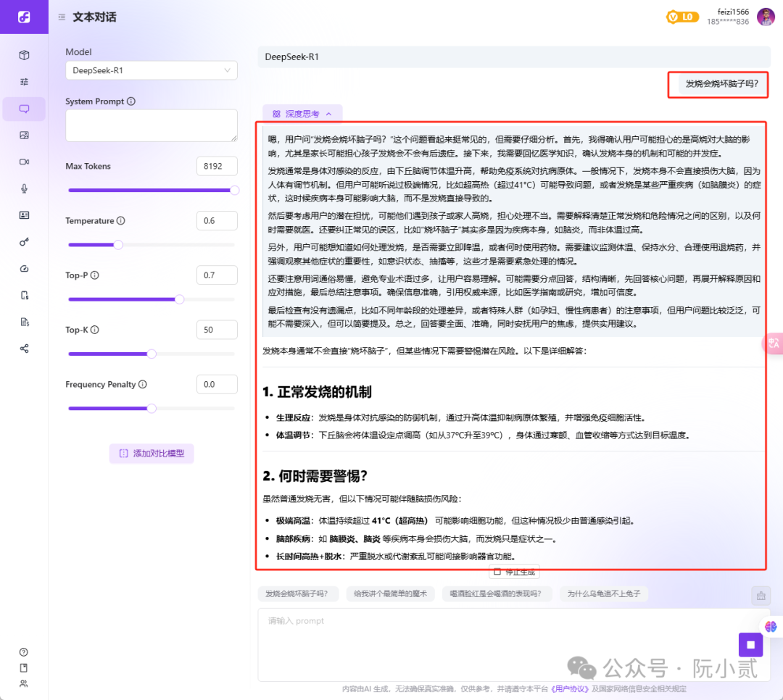Click the brain assistant floating icon
This screenshot has height=700, width=783.
pyautogui.click(x=771, y=627)
